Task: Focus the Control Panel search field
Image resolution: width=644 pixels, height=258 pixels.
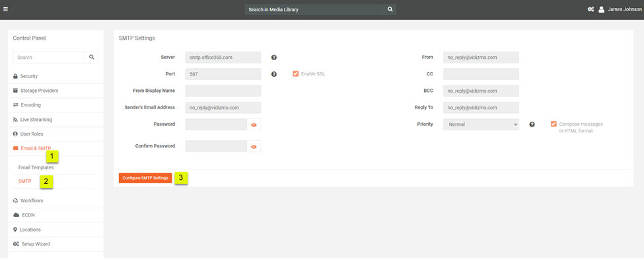Action: point(49,57)
